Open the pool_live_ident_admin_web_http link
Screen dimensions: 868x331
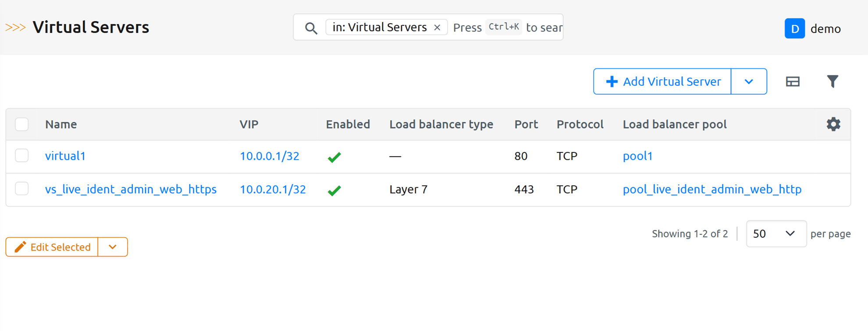pos(712,189)
